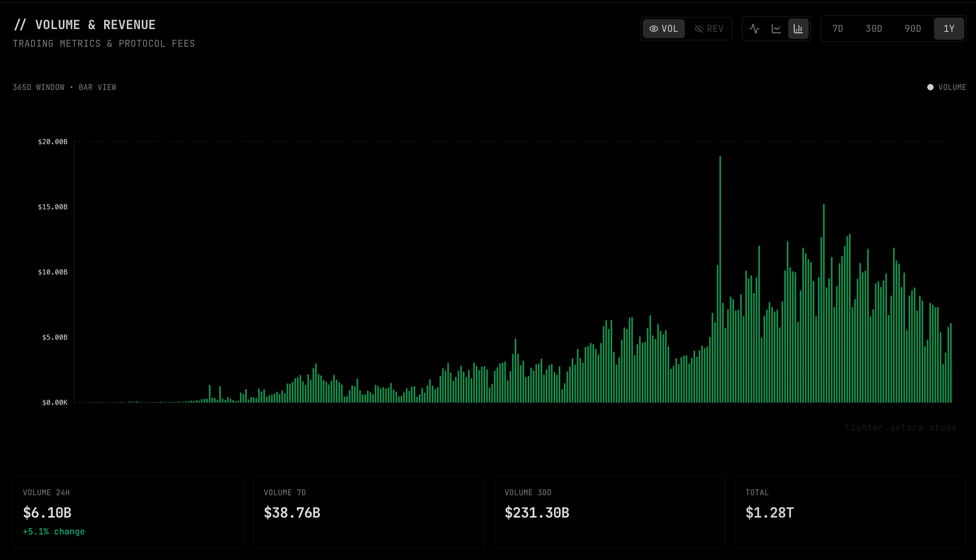Click the 365D Window Bar View label
The height and width of the screenshot is (560, 976).
pyautogui.click(x=64, y=87)
